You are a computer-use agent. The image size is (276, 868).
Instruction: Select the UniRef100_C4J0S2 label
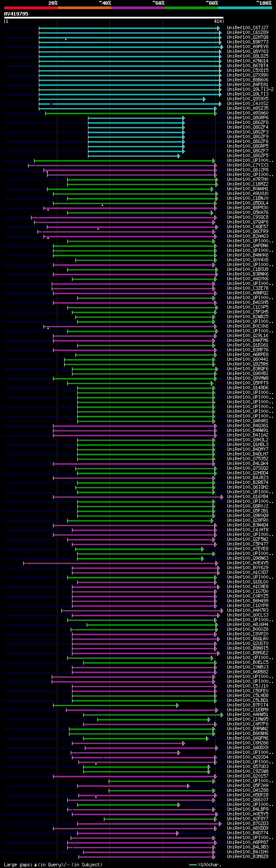pyautogui.click(x=248, y=104)
